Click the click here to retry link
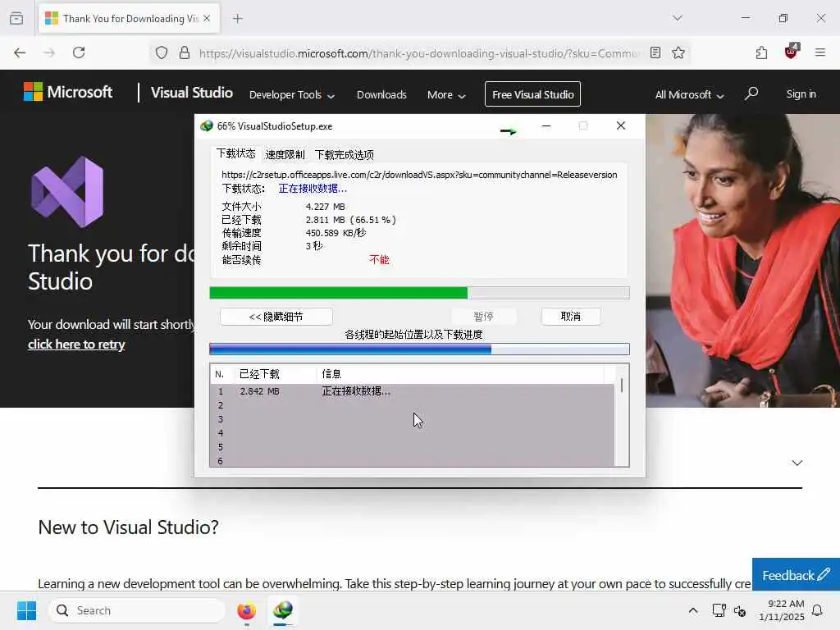 [76, 344]
